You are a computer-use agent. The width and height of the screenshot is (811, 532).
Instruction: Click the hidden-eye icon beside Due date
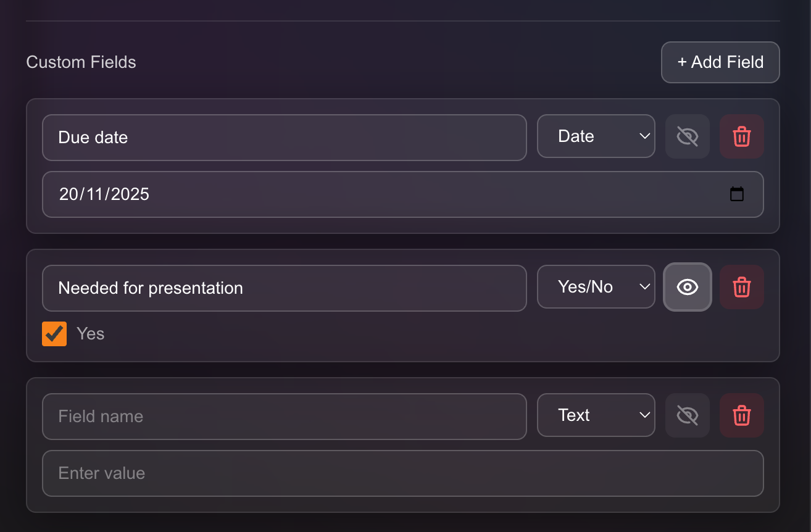pyautogui.click(x=687, y=136)
